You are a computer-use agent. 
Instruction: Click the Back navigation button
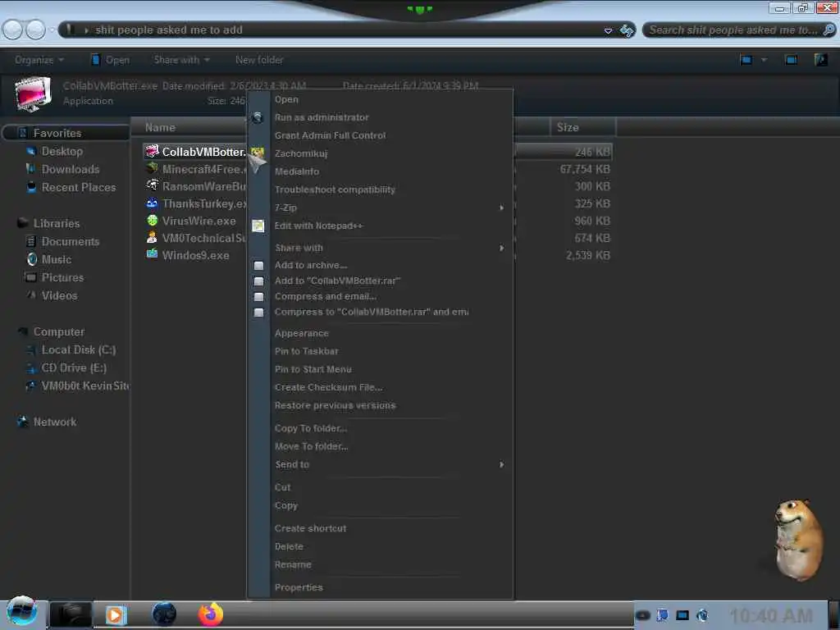tap(13, 30)
